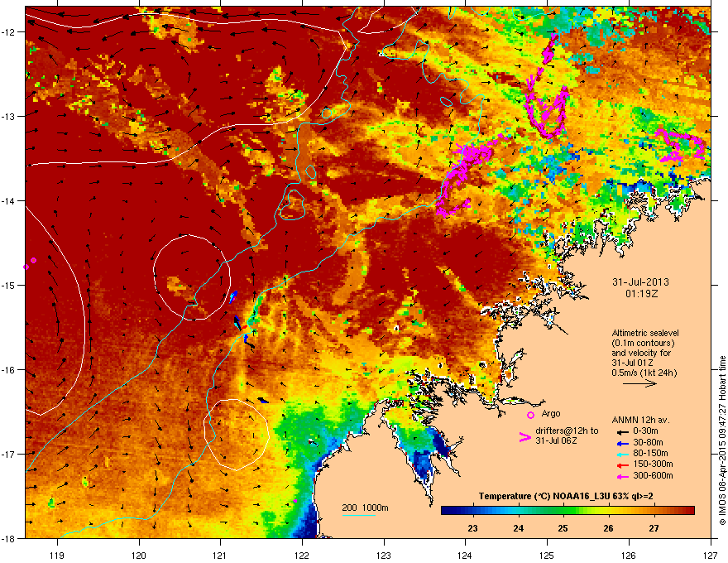
Task: Click the 'Argo' legend label
Action: click(551, 413)
